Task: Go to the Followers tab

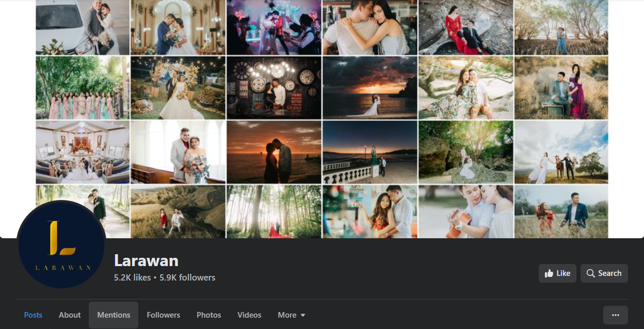Action: [x=164, y=315]
